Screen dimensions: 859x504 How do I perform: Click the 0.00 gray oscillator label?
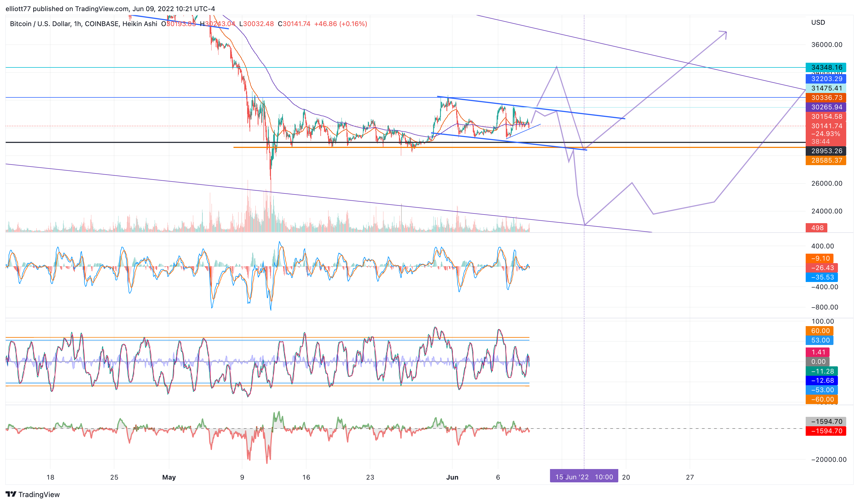817,362
